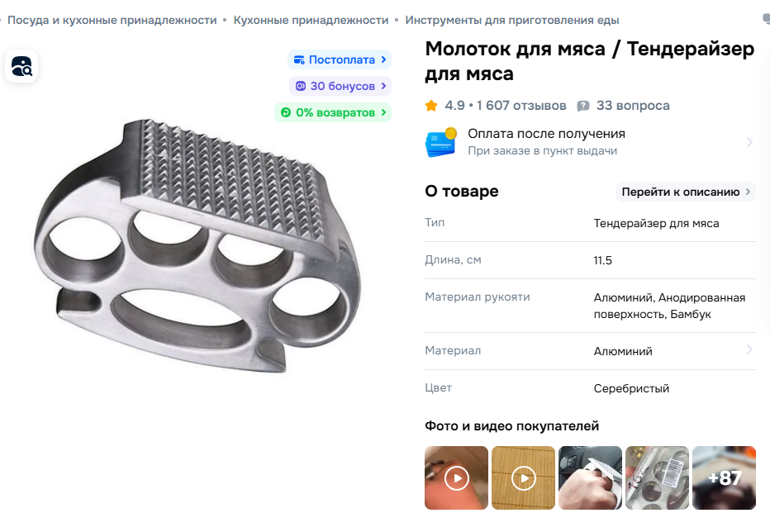This screenshot has height=532, width=770.
Task: Open Инструменты для приготовления еды breadcrumb
Action: click(511, 20)
